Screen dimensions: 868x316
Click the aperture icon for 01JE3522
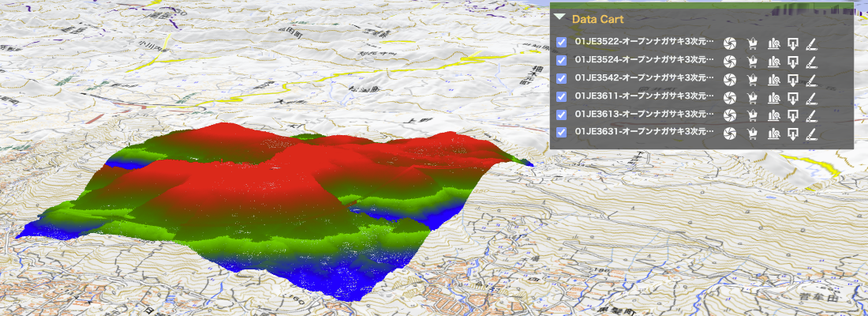coord(730,43)
